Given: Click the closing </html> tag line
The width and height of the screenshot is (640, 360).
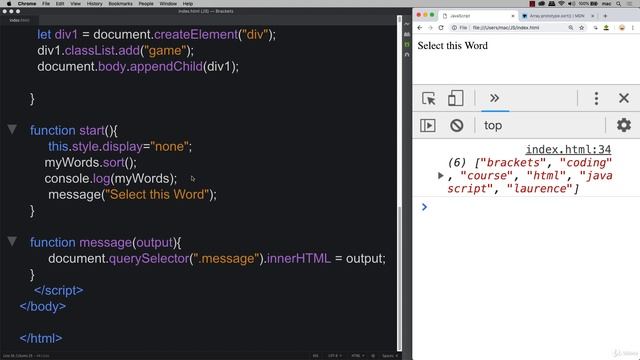Looking at the screenshot, I should pos(41,338).
